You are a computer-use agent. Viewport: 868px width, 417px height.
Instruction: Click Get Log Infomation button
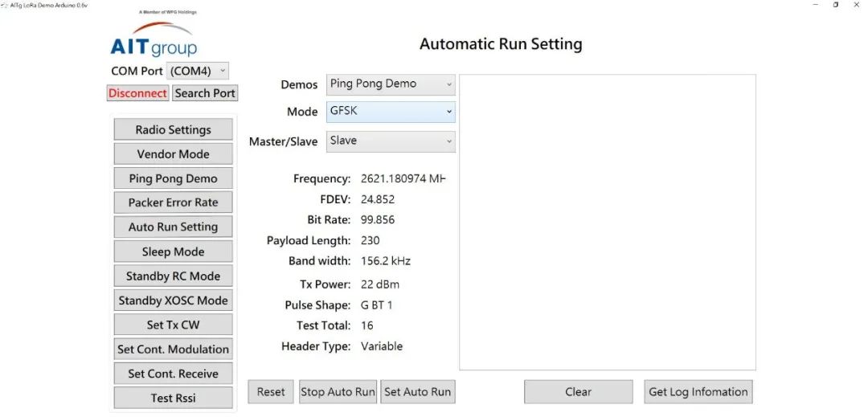pos(698,391)
